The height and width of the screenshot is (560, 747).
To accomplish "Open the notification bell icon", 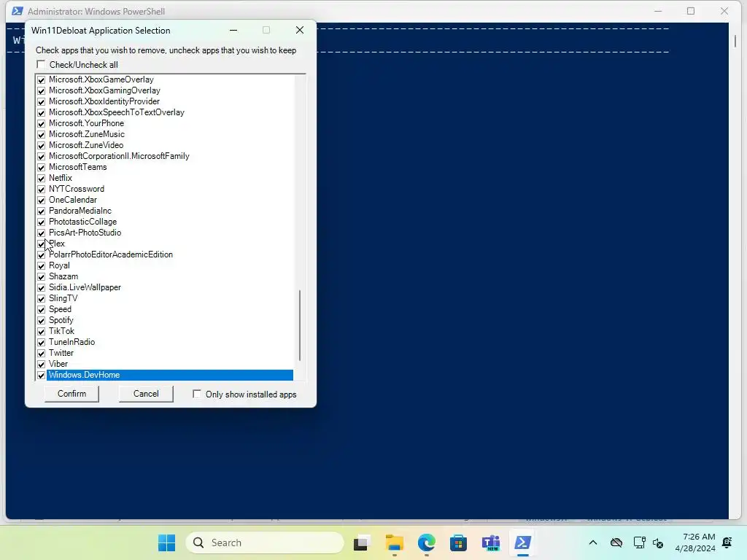I will point(727,542).
